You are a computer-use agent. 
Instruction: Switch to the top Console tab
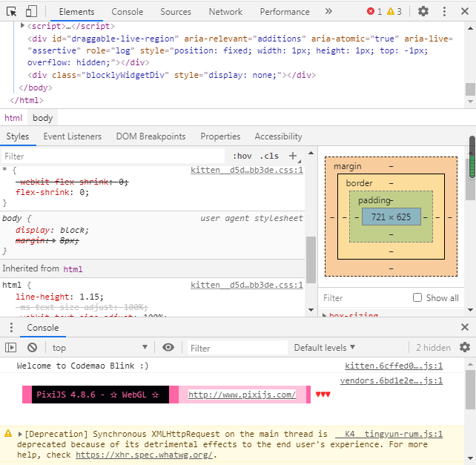click(x=128, y=12)
